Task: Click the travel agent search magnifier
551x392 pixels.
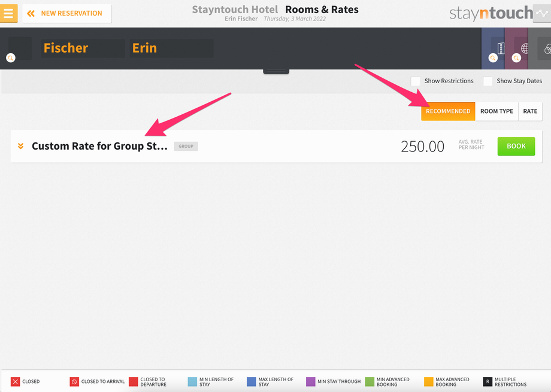Action: [516, 57]
